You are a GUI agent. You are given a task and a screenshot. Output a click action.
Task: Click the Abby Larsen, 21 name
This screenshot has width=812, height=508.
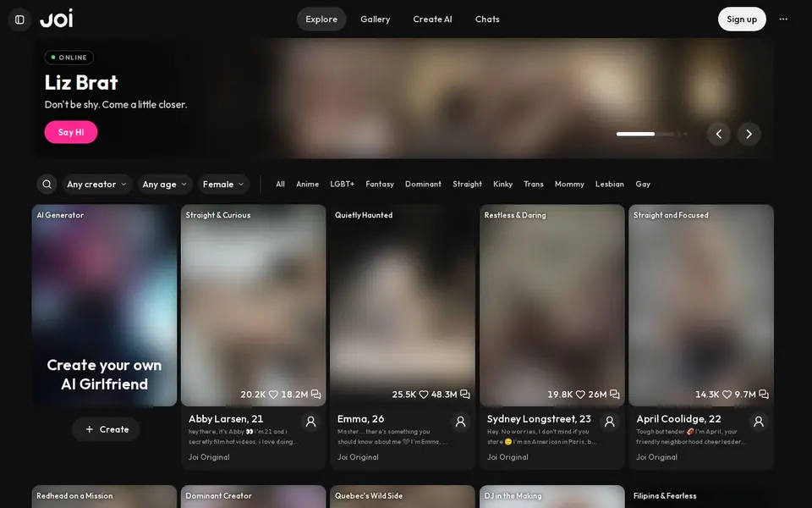point(226,419)
